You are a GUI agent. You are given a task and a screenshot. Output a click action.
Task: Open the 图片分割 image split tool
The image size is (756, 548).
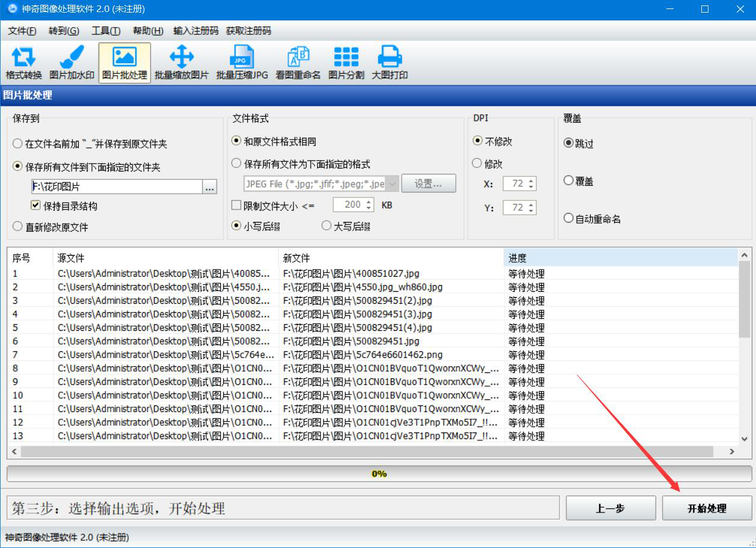click(x=346, y=63)
